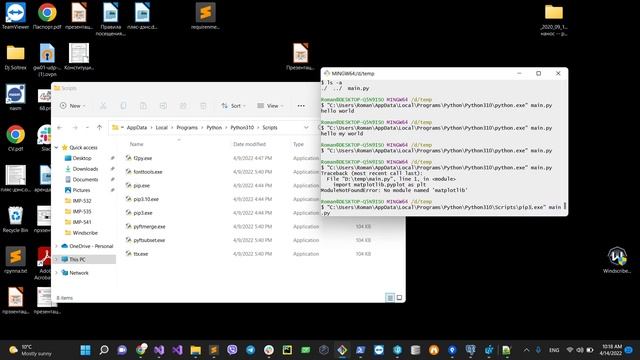Select Desktop in Quick access
This screenshot has height=360, width=640.
(x=82, y=158)
